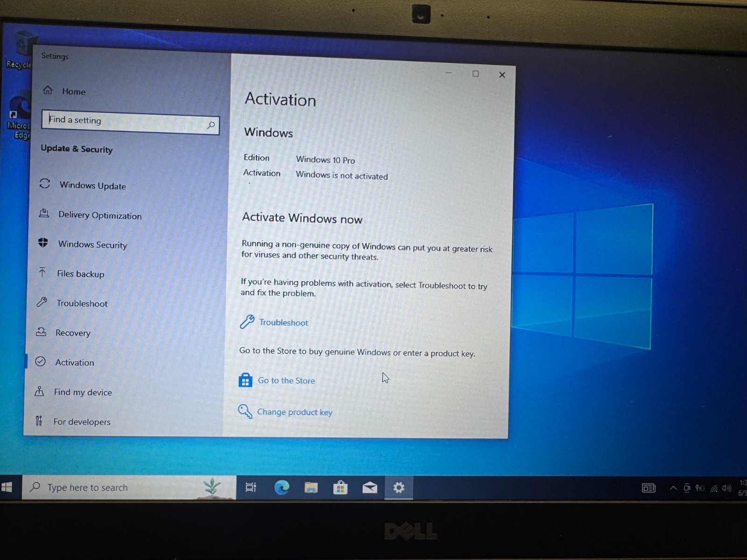747x560 pixels.
Task: Click the Recovery icon
Action: pos(41,332)
